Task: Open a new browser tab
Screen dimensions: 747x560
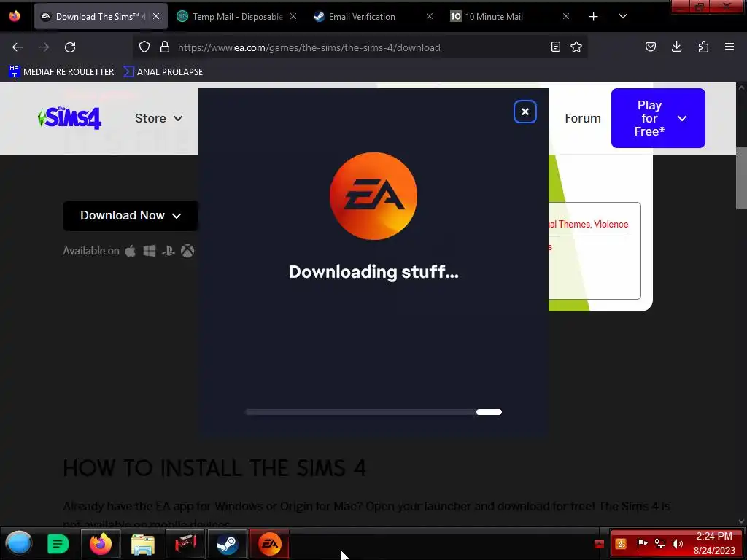Action: pyautogui.click(x=594, y=17)
